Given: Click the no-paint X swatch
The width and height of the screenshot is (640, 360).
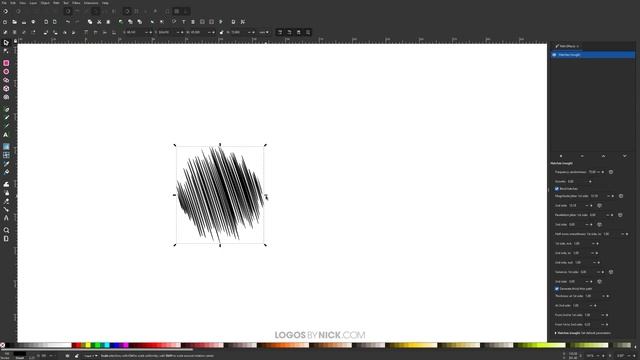Looking at the screenshot, I should 2,345.
